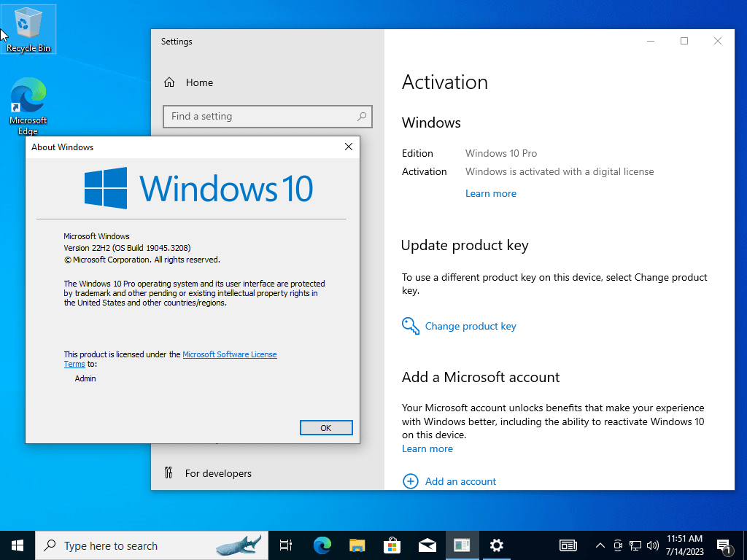Viewport: 747px width, 560px height.
Task: Select the Microsoft Edge desktop shortcut
Action: [28, 106]
